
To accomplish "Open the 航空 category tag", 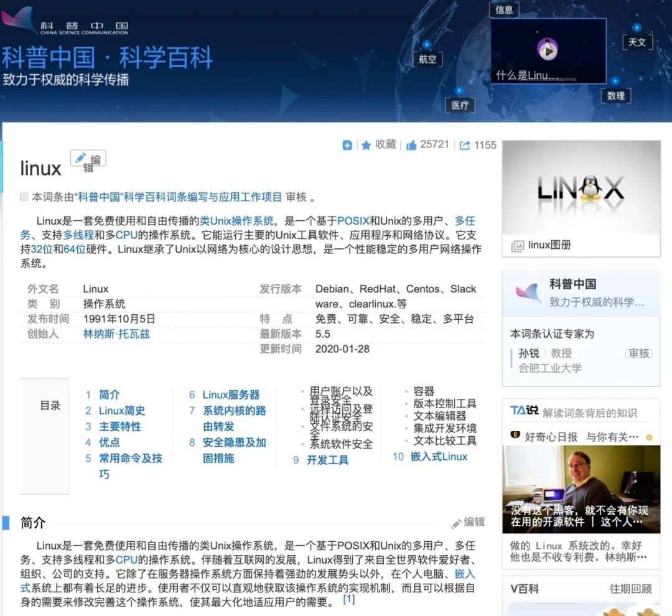I will coord(427,59).
